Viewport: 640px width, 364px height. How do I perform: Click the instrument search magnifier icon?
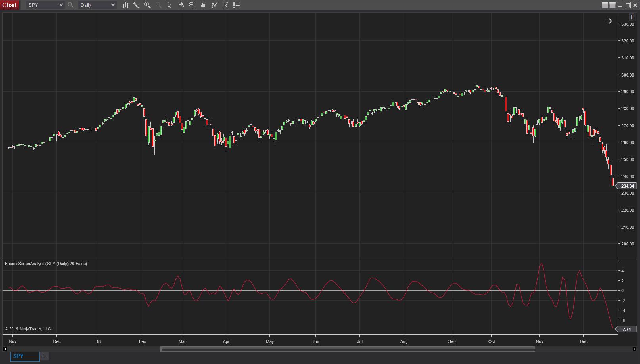tap(71, 5)
